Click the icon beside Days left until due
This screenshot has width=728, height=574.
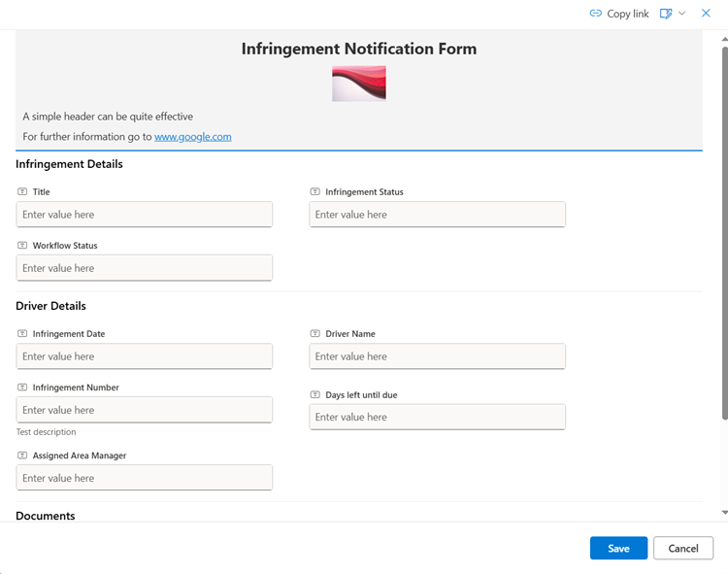coord(315,395)
